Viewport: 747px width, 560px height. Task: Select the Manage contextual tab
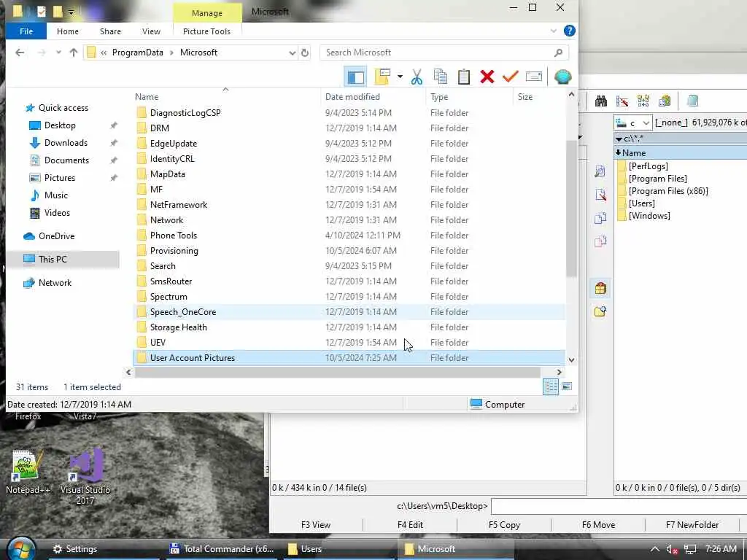[206, 13]
